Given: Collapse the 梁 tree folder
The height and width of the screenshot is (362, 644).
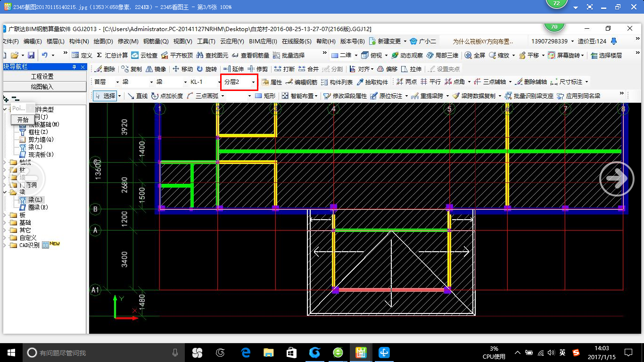Looking at the screenshot, I should (x=5, y=192).
